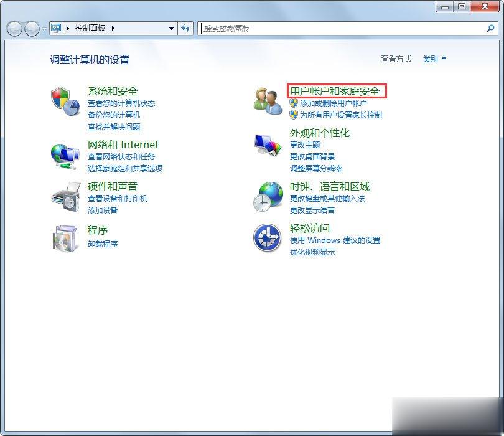This screenshot has width=504, height=436.
Task: Click the refresh icon next to address bar
Action: click(x=185, y=28)
